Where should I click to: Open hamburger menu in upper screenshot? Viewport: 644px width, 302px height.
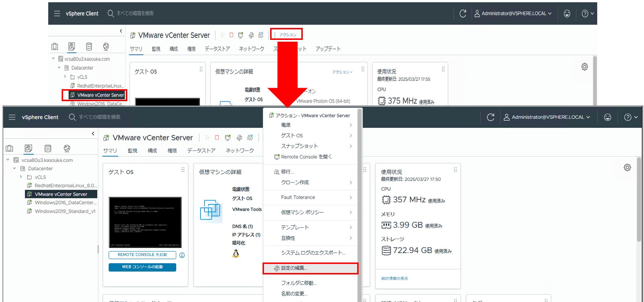tap(57, 13)
